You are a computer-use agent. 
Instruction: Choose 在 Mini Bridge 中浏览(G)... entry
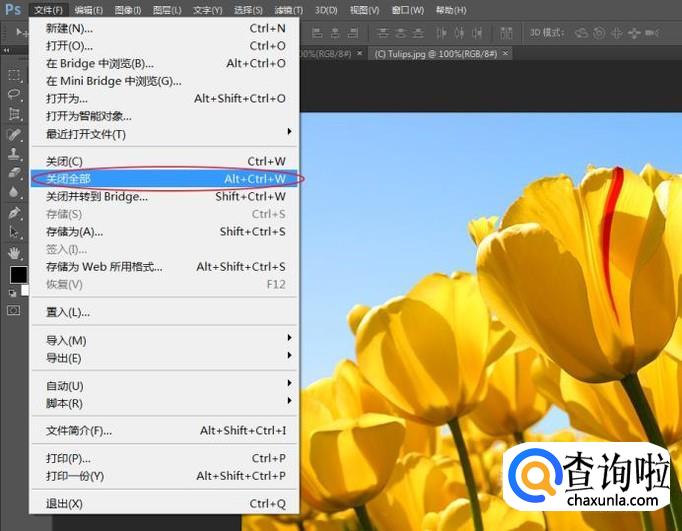coord(164,81)
